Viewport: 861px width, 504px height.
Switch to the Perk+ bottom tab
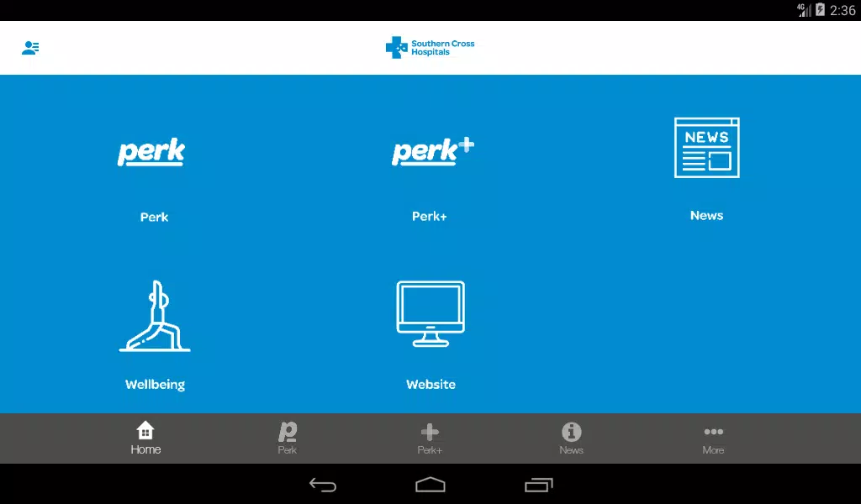[x=430, y=438]
